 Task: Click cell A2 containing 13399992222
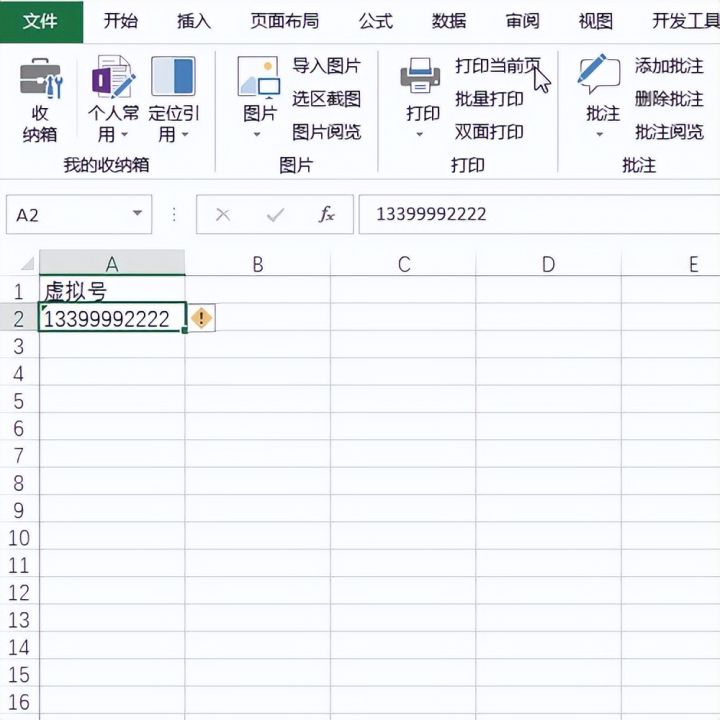coord(112,317)
